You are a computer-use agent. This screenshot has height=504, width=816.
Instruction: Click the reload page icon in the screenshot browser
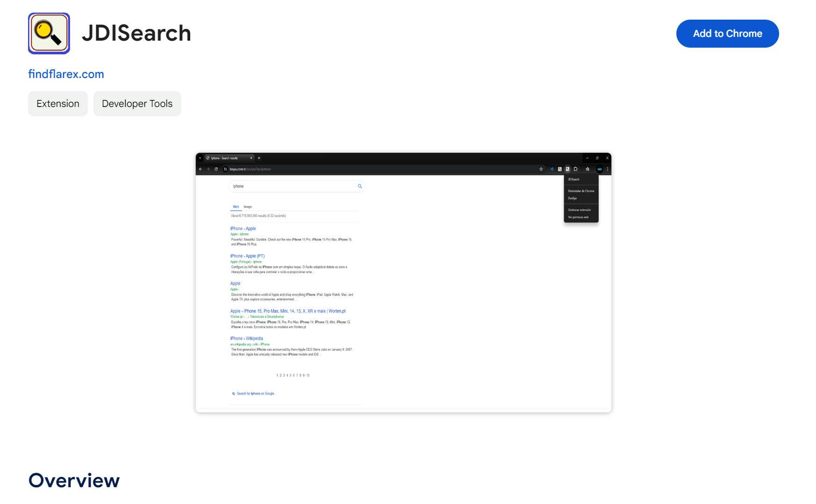(216, 169)
